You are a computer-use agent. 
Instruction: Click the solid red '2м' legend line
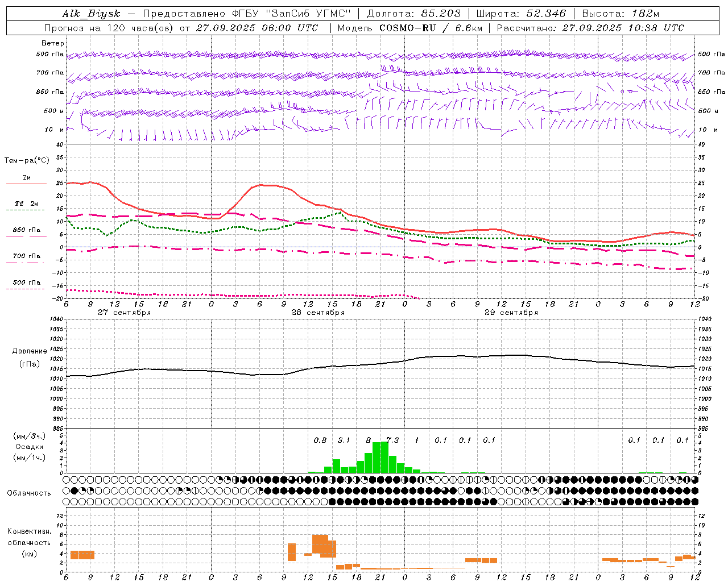[26, 184]
